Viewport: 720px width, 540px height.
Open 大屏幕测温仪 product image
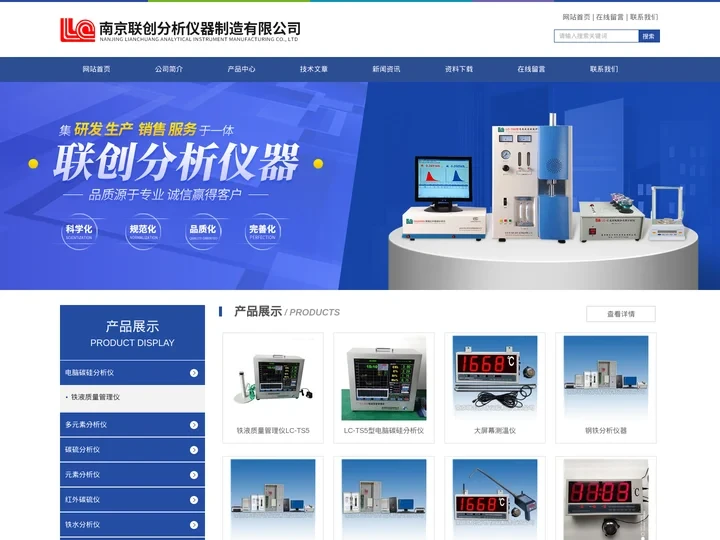(x=495, y=378)
